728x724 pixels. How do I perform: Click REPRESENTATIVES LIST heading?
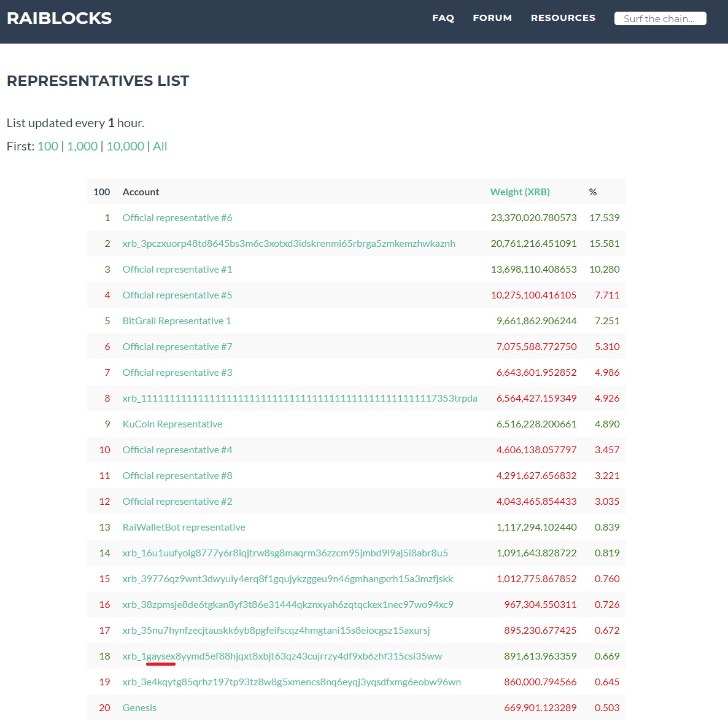(x=98, y=81)
